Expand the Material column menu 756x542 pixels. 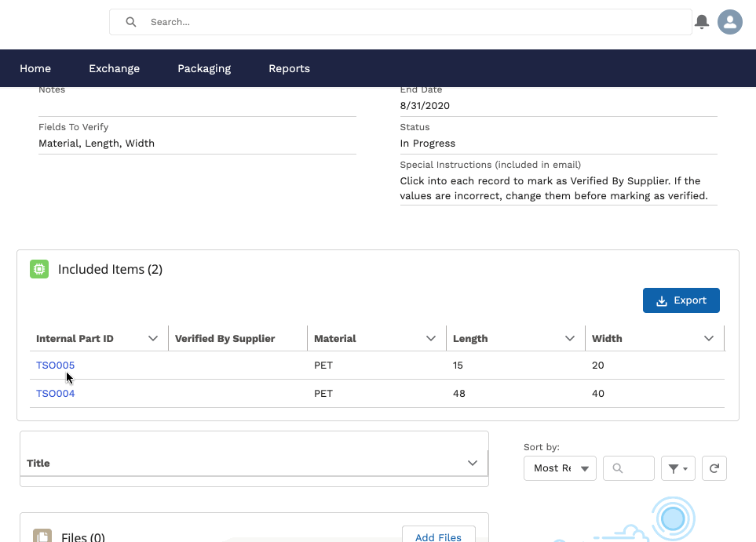pos(430,338)
